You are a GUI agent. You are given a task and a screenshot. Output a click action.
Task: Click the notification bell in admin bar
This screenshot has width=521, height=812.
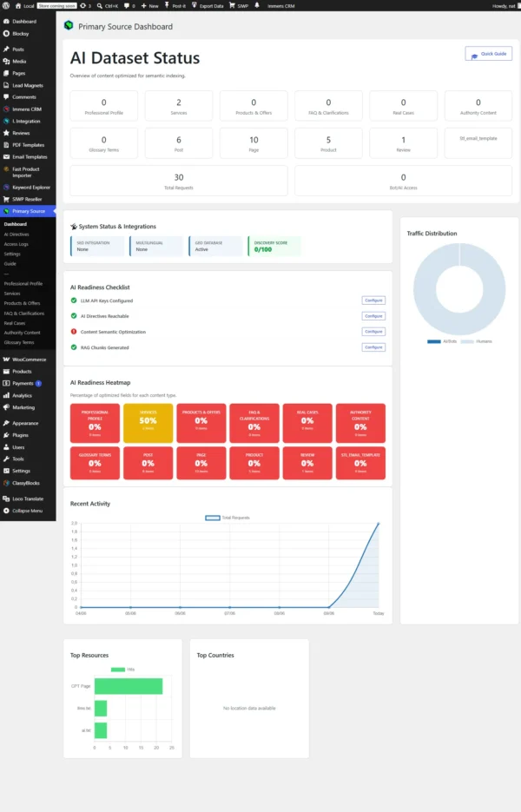tap(257, 6)
